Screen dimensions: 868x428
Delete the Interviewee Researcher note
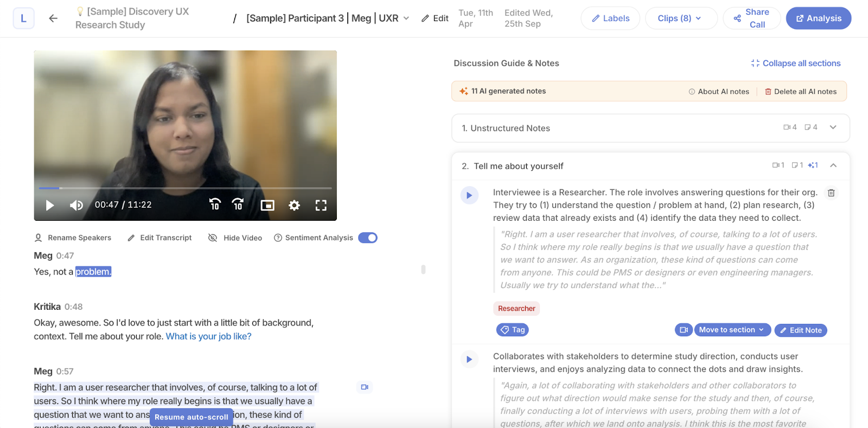tap(831, 193)
